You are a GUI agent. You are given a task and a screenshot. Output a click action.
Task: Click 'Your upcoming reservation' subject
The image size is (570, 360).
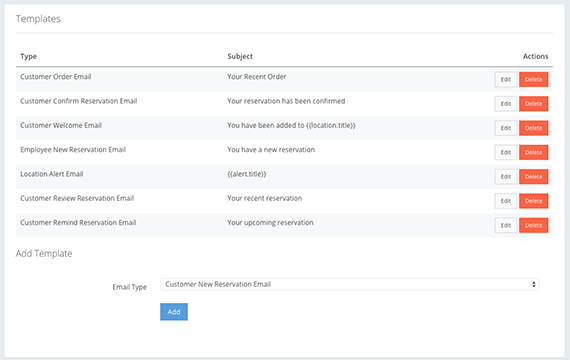coord(270,223)
